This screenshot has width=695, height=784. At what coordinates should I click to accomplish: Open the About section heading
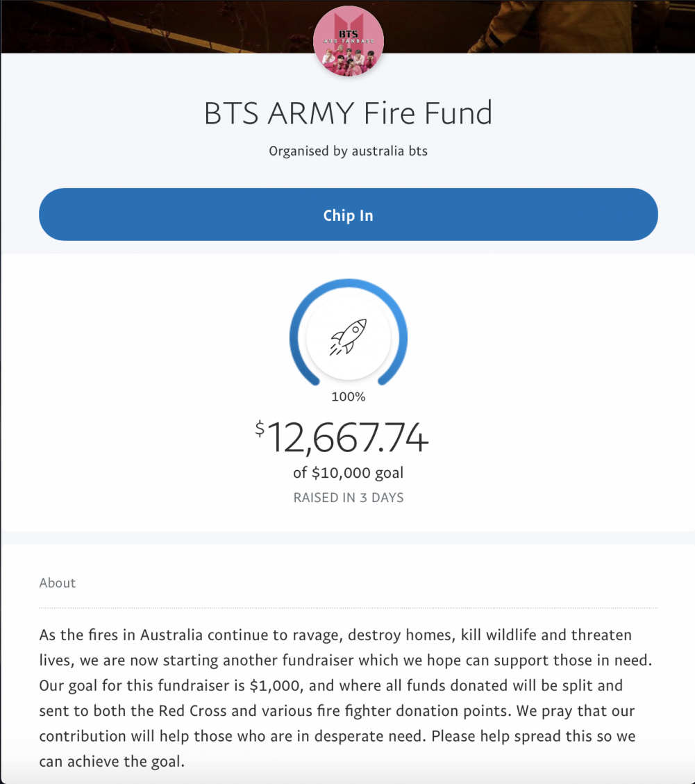click(x=58, y=583)
